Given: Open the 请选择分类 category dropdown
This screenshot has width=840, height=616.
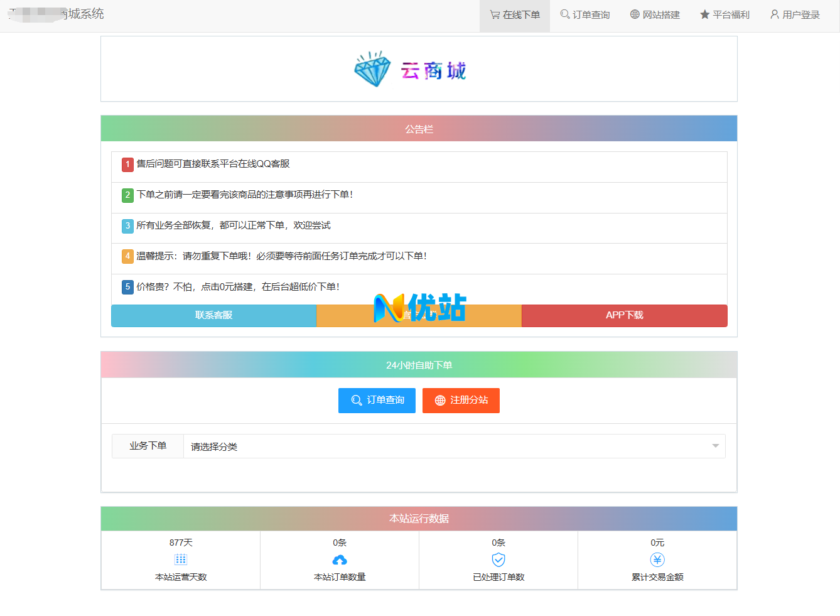Looking at the screenshot, I should (x=452, y=446).
